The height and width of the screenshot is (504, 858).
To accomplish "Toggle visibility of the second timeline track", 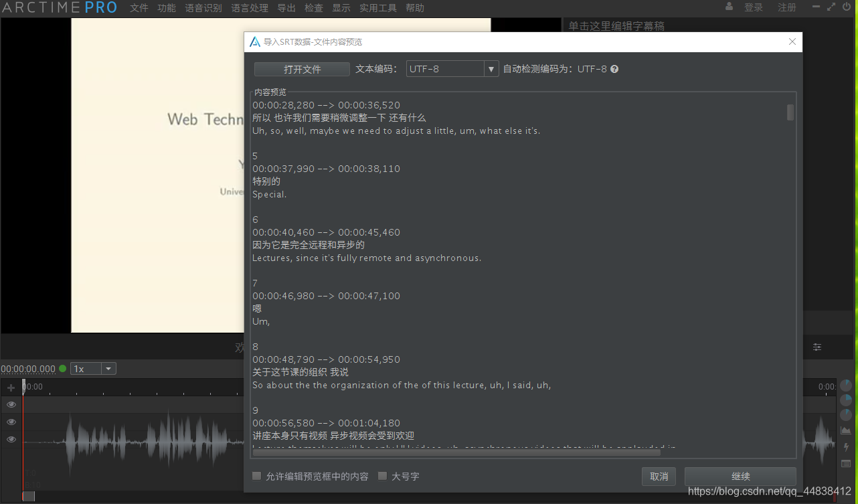I will coord(11,422).
